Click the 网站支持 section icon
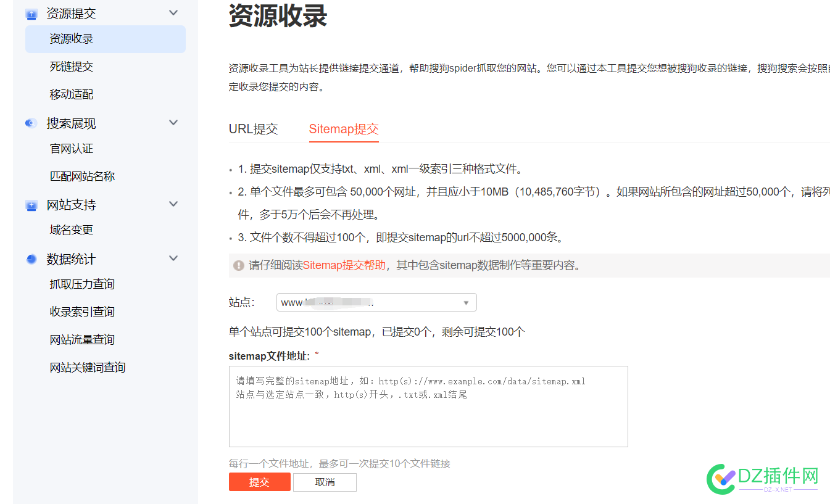The image size is (830, 504). [x=31, y=205]
